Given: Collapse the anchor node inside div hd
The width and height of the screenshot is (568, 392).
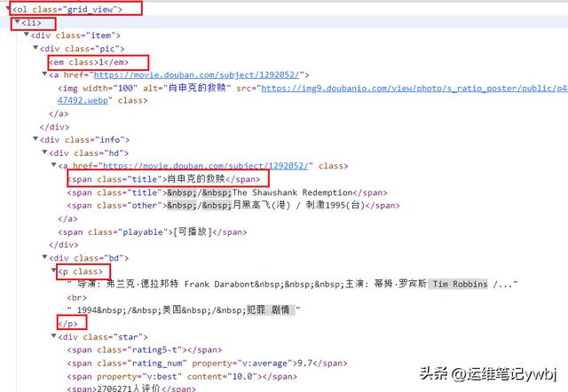Looking at the screenshot, I should point(53,165).
